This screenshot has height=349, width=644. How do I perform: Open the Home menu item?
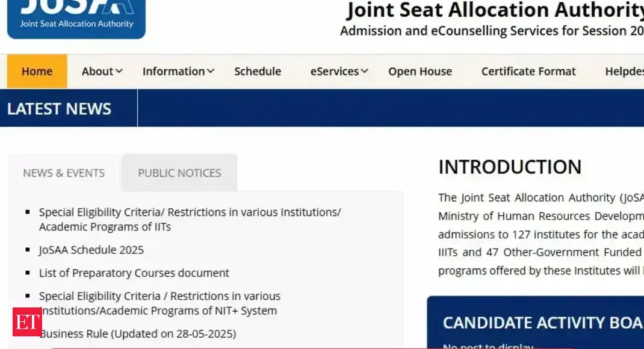[x=37, y=72]
